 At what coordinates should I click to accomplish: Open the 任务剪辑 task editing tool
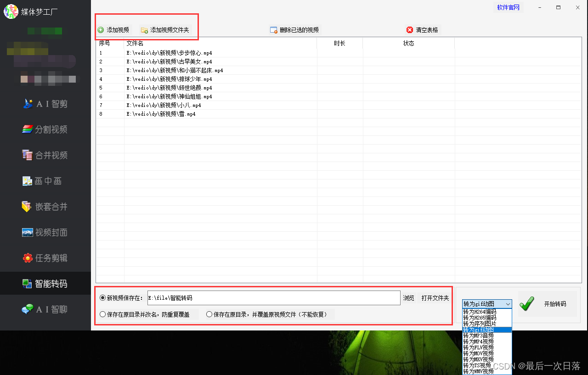pos(45,258)
